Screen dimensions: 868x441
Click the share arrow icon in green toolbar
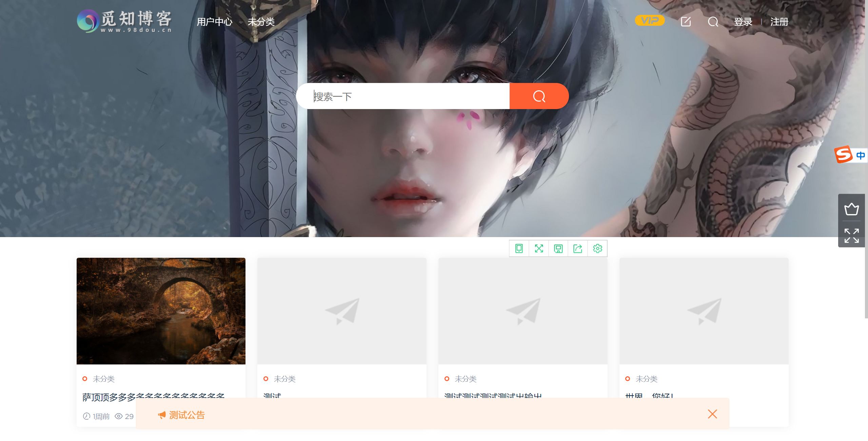pos(578,249)
